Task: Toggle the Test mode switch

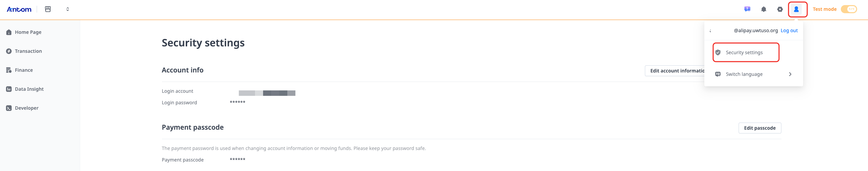Action: 849,9
